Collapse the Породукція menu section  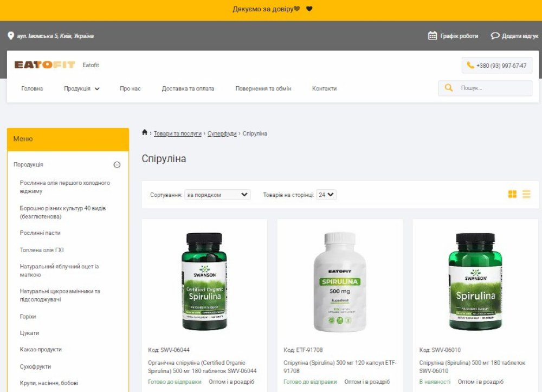(117, 165)
